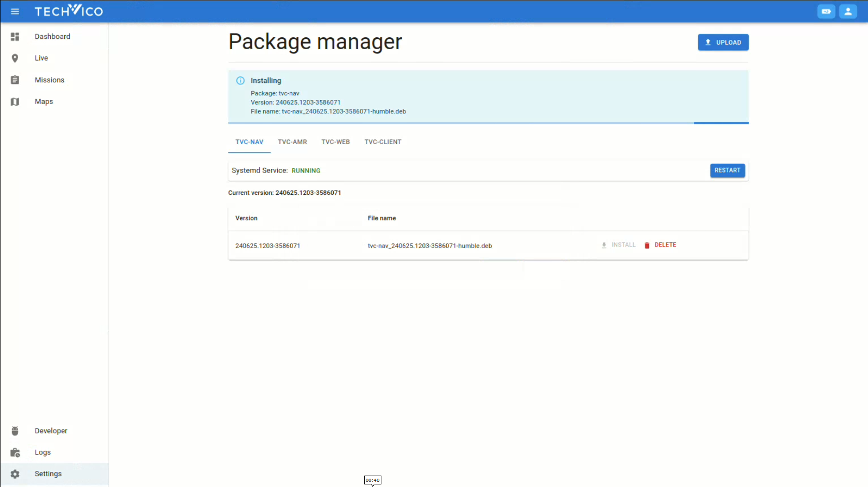Open Developer section
The width and height of the screenshot is (868, 487).
pos(54,431)
